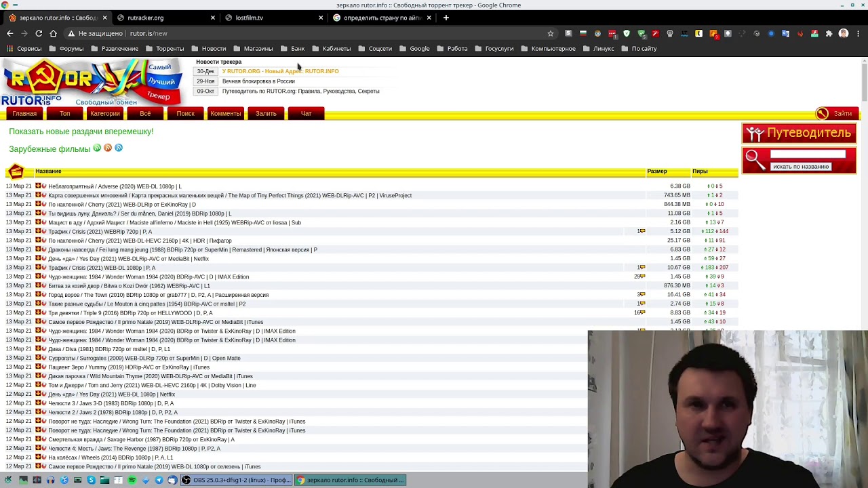Click the искать по названию button
Screen dimensions: 868x488
tap(801, 167)
